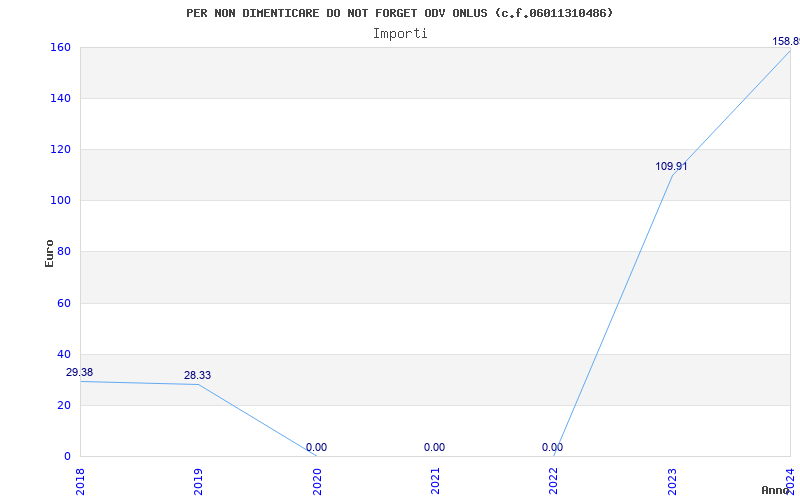This screenshot has width=800, height=500.
Task: Select the 158.8 data label at the top right
Action: pyautogui.click(x=786, y=41)
